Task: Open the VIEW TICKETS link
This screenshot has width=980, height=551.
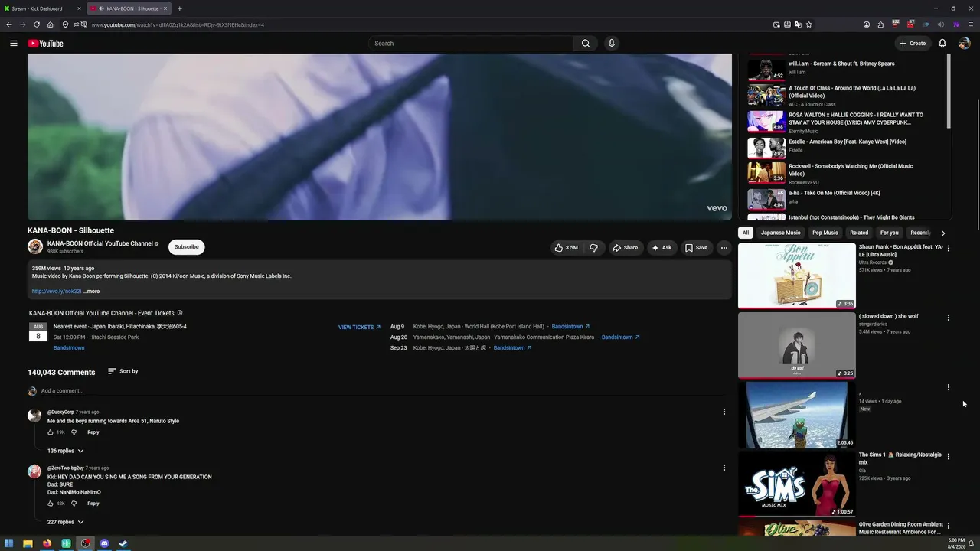Action: coord(359,327)
